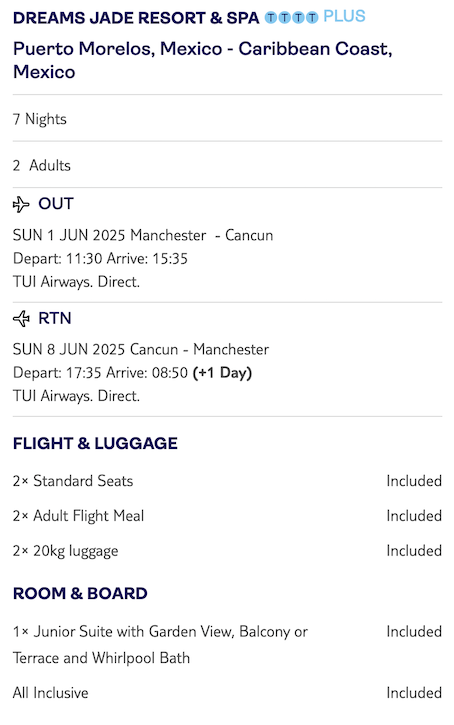The image size is (454, 725).
Task: Click the outbound flight airplane icon
Action: (x=21, y=204)
